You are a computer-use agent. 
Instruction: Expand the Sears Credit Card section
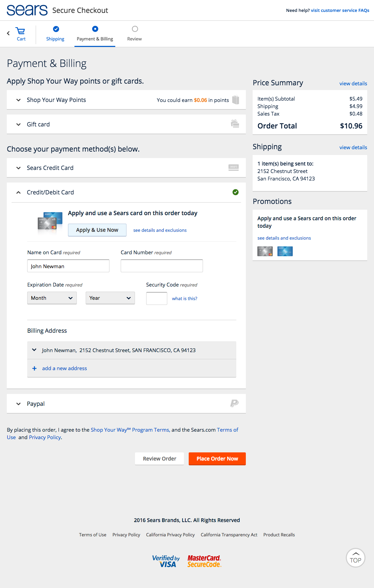click(50, 168)
